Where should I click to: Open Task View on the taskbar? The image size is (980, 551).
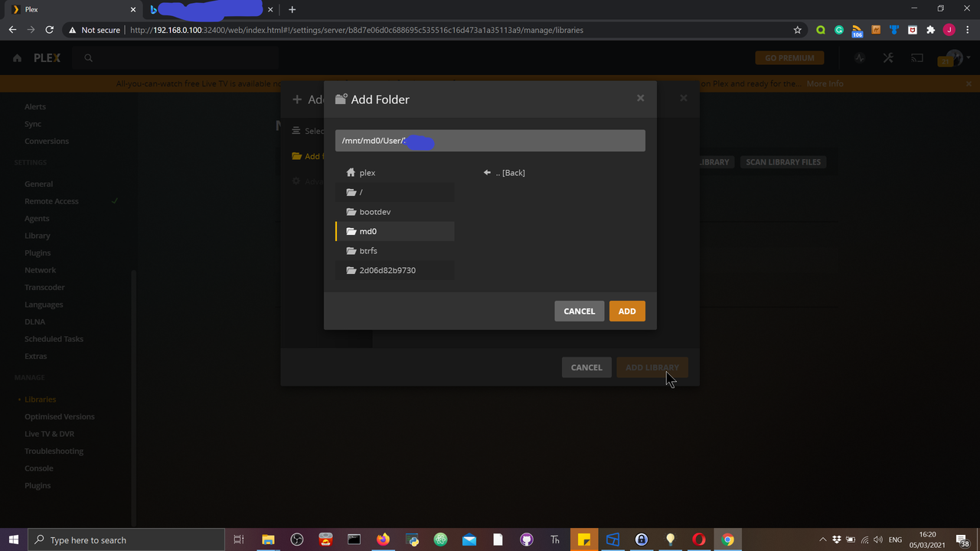click(x=239, y=540)
